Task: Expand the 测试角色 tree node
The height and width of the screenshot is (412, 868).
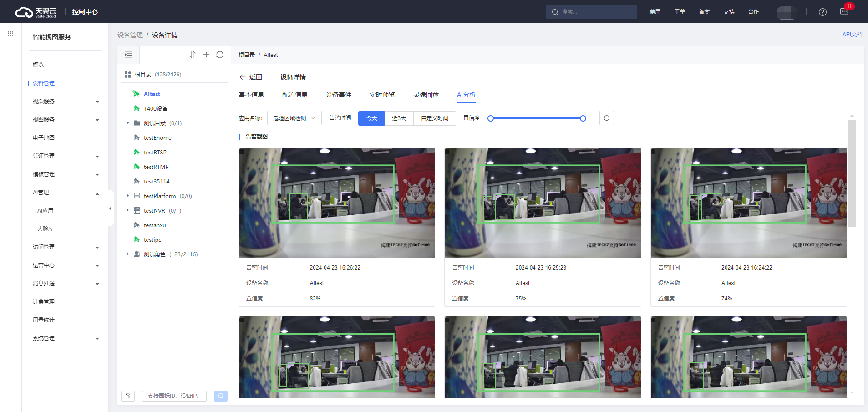Action: (127, 254)
